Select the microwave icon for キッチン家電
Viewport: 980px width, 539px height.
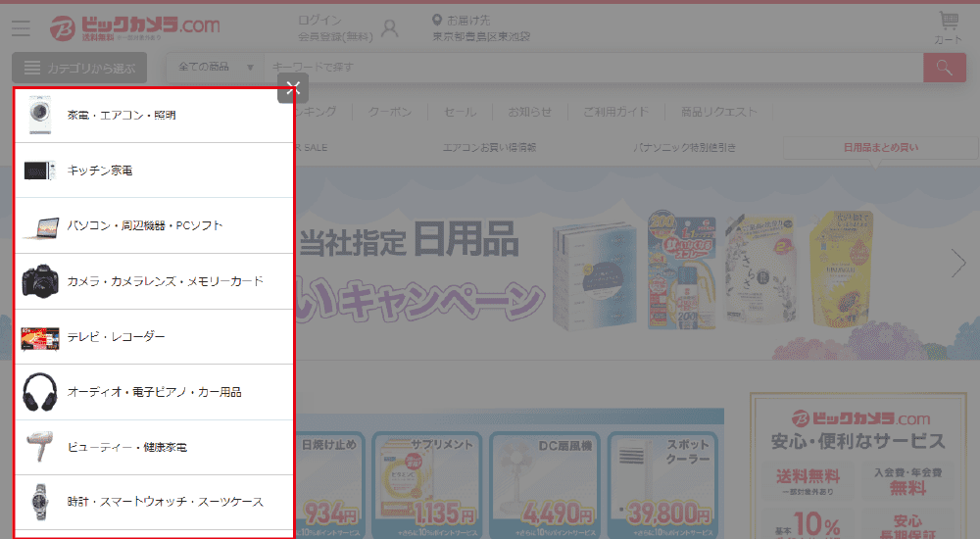[40, 171]
